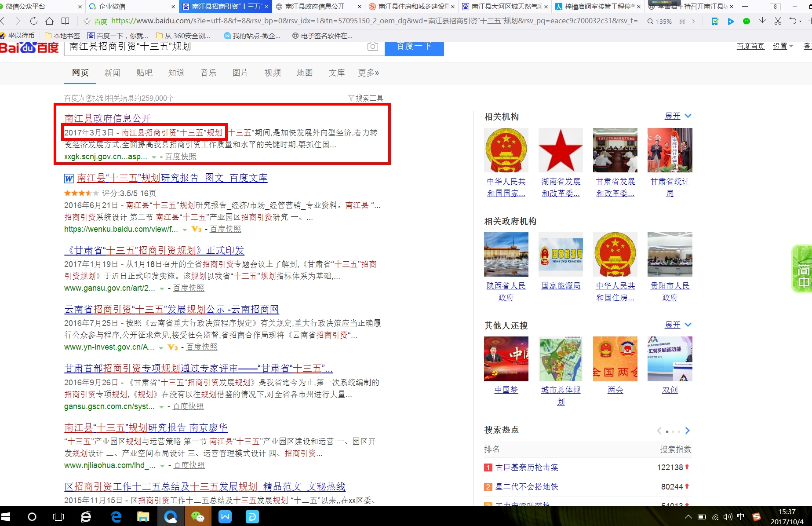The height and width of the screenshot is (526, 812).
Task: Restore recently closed tab with undo icon
Action: (793, 21)
